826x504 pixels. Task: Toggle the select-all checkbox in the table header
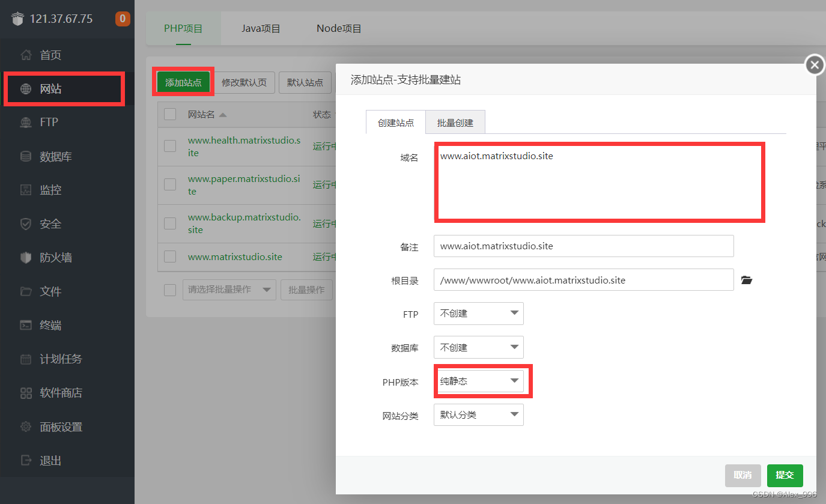coord(170,114)
